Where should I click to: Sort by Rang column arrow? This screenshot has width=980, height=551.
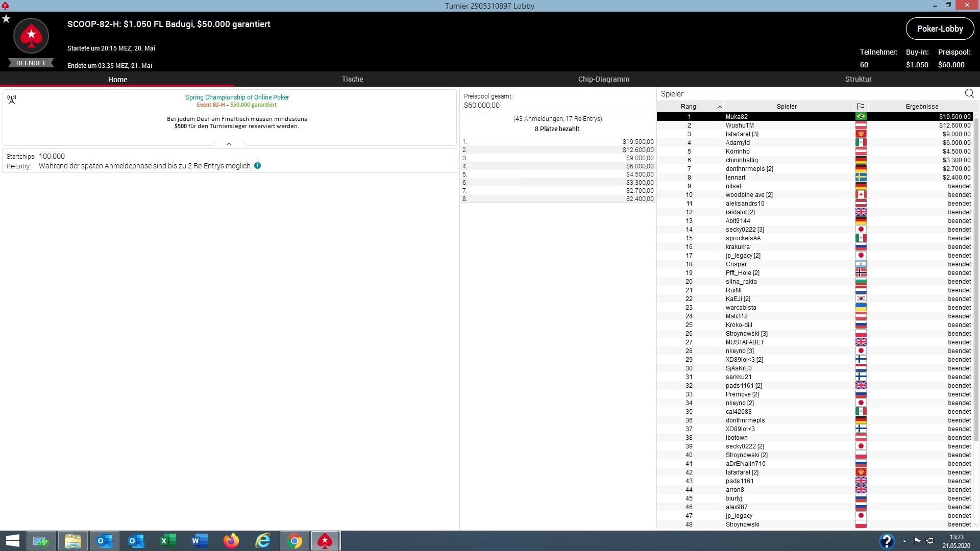720,107
